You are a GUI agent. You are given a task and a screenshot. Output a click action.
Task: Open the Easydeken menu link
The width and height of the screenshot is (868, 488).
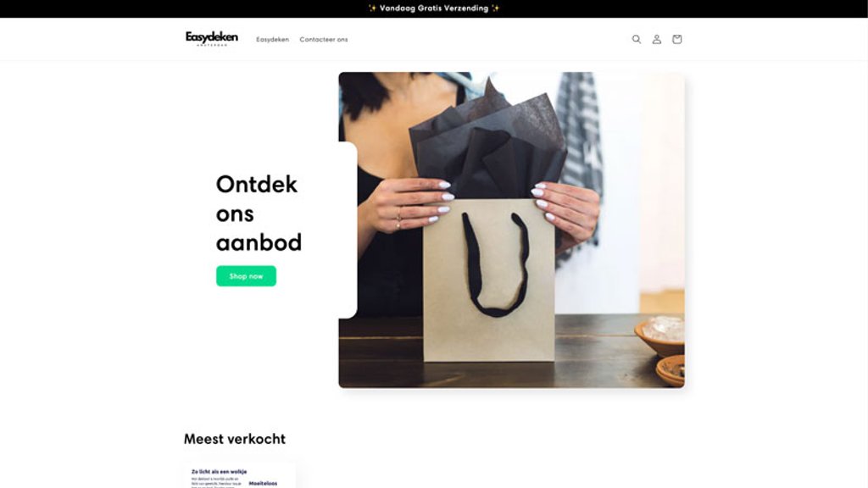click(272, 39)
